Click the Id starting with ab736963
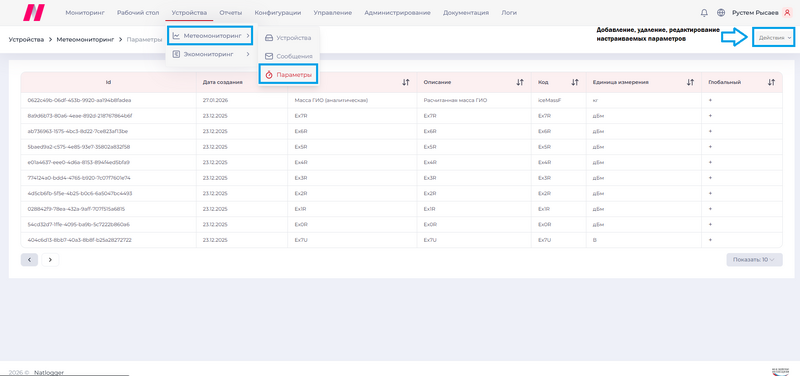 [x=78, y=131]
